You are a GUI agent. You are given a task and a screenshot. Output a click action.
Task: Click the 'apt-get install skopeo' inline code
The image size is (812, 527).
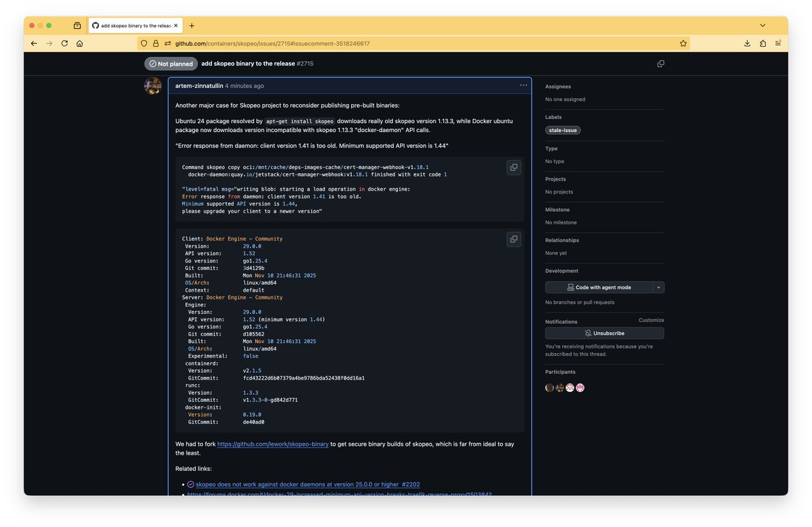(300, 121)
